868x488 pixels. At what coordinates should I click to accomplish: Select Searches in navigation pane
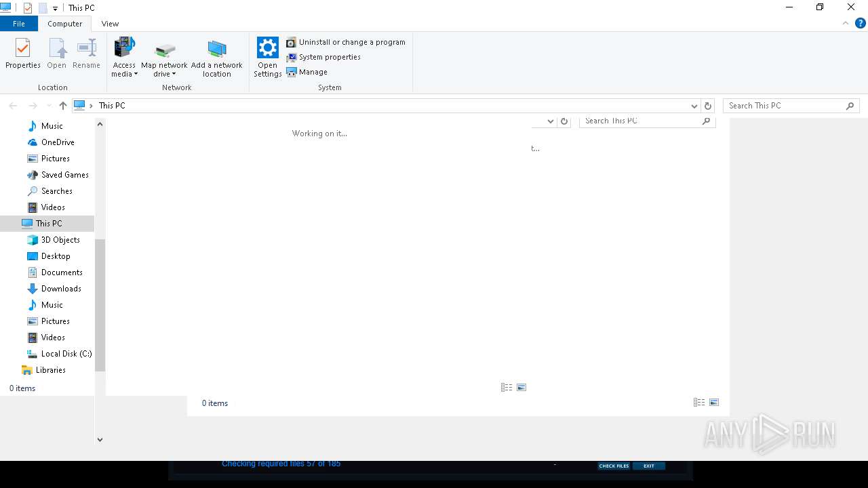tap(56, 191)
